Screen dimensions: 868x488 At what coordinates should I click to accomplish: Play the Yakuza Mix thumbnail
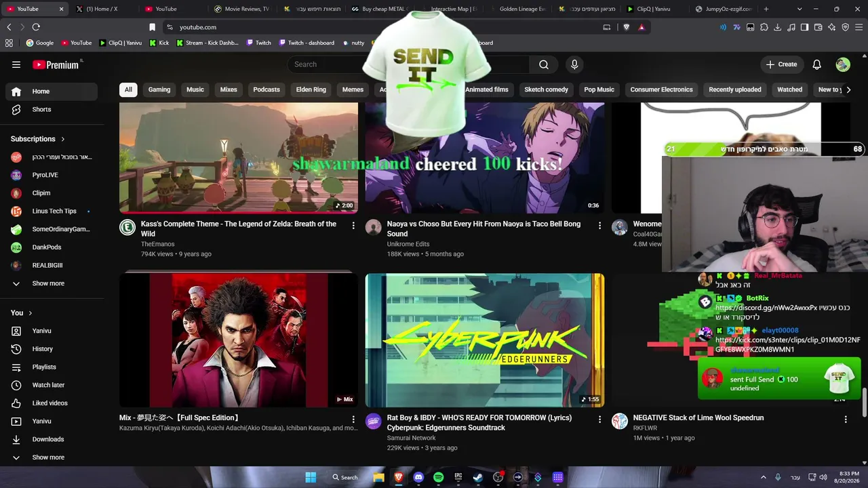(x=239, y=340)
